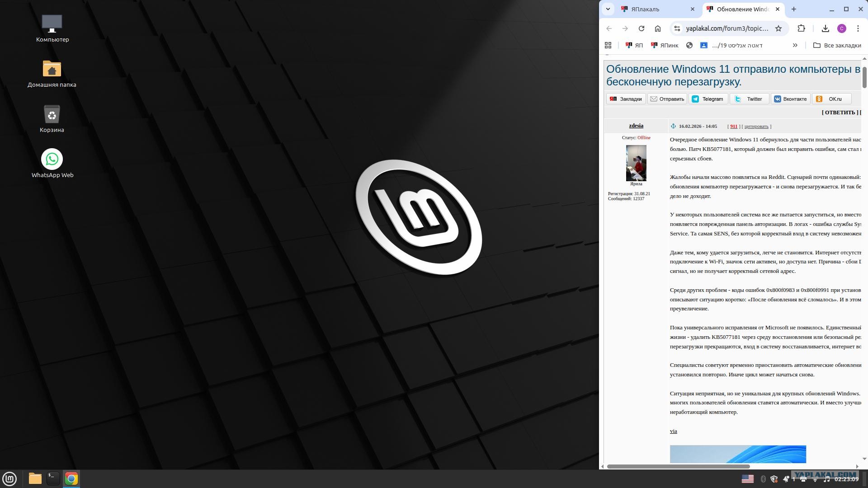Click the цитировать quote link
The width and height of the screenshot is (868, 488).
click(756, 127)
